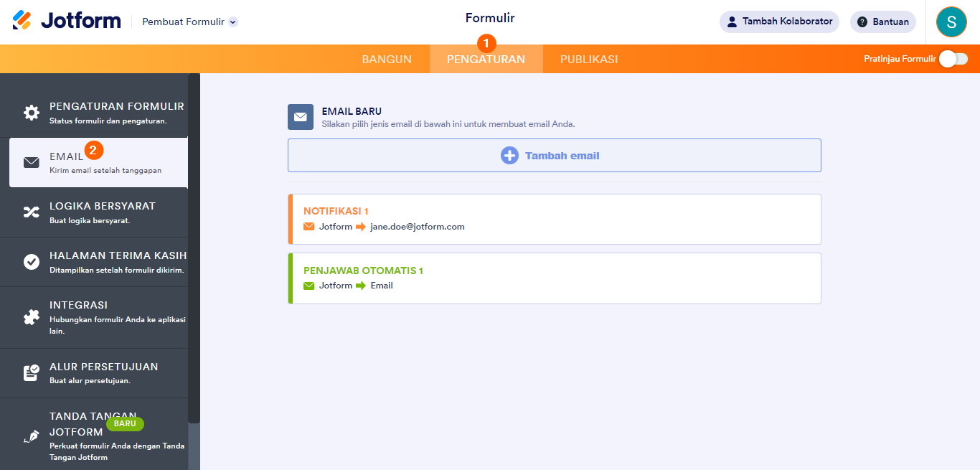Toggle the Pratinjau Formulir switch
This screenshot has width=980, height=470.
953,59
